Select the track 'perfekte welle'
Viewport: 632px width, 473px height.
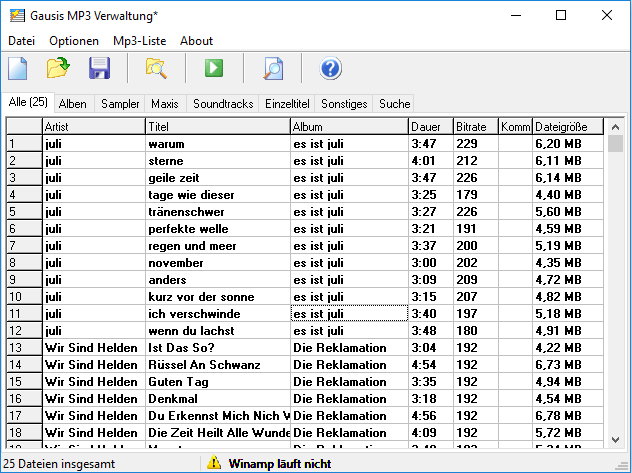tap(180, 229)
